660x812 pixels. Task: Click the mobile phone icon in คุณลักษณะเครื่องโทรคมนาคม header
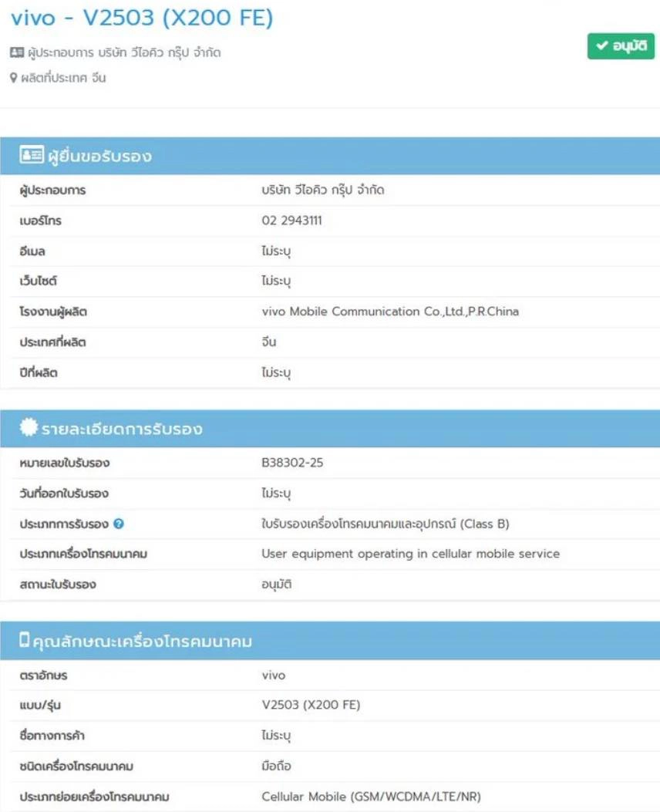coord(25,639)
